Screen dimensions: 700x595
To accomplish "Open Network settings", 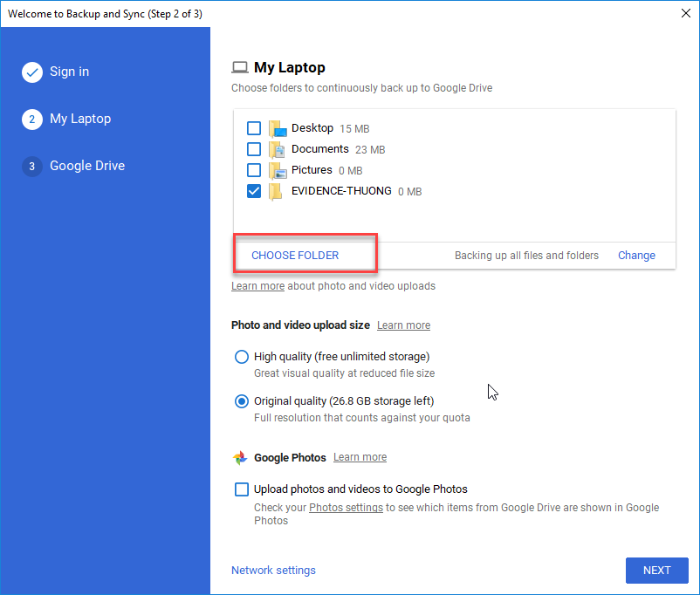I will pos(273,570).
